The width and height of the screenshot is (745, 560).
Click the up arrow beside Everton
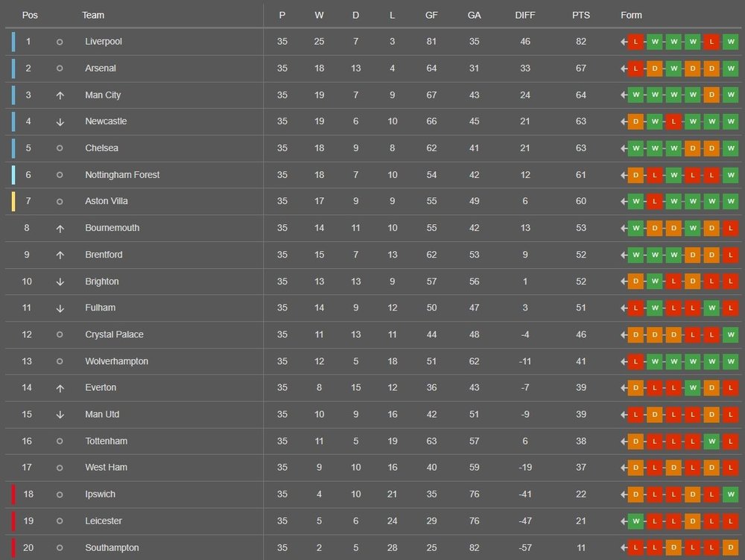coord(60,388)
